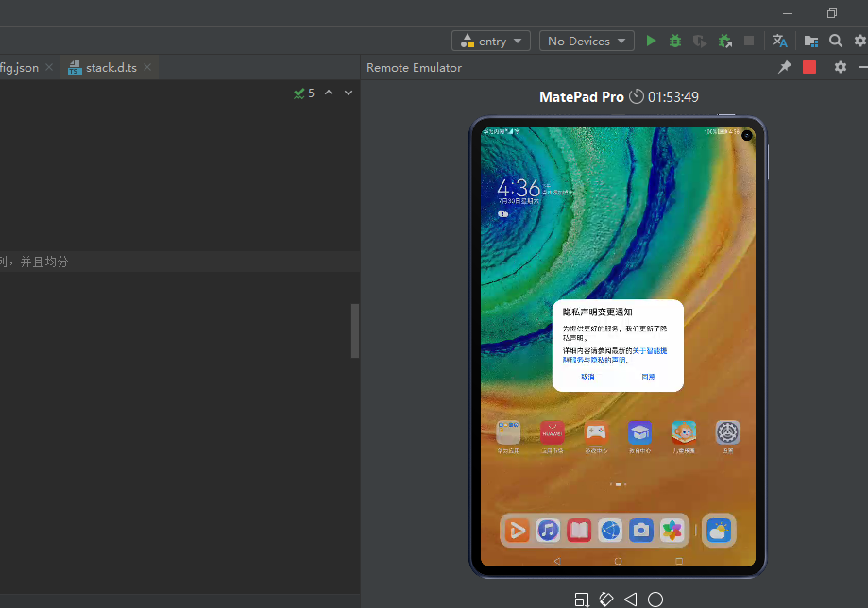Open the Game Center controller app icon
868x608 pixels.
pyautogui.click(x=596, y=432)
